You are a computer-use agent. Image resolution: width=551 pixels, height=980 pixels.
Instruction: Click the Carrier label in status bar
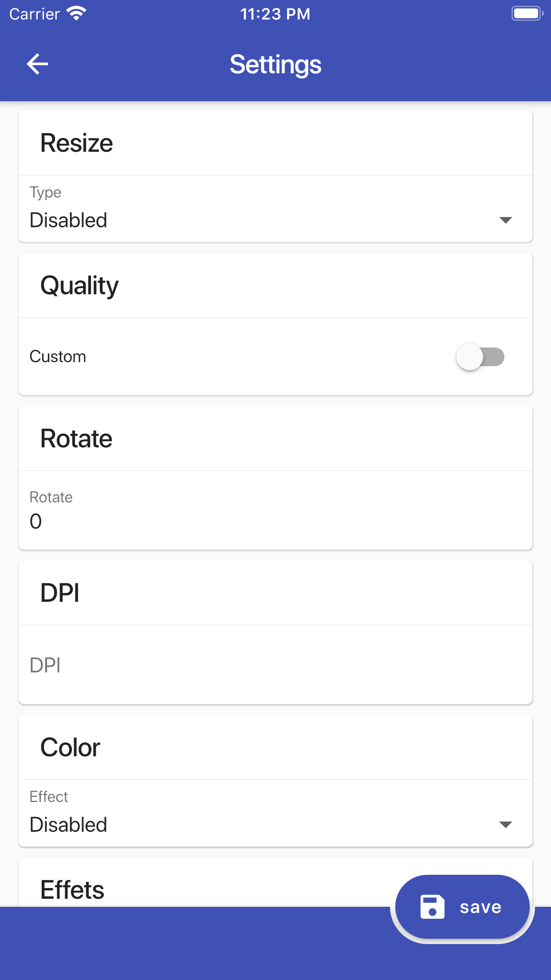point(33,13)
